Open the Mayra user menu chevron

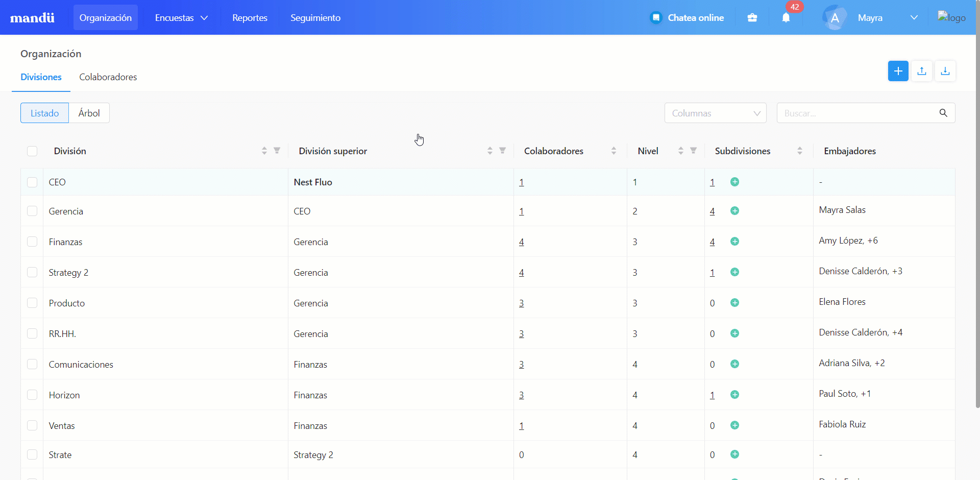click(x=914, y=18)
